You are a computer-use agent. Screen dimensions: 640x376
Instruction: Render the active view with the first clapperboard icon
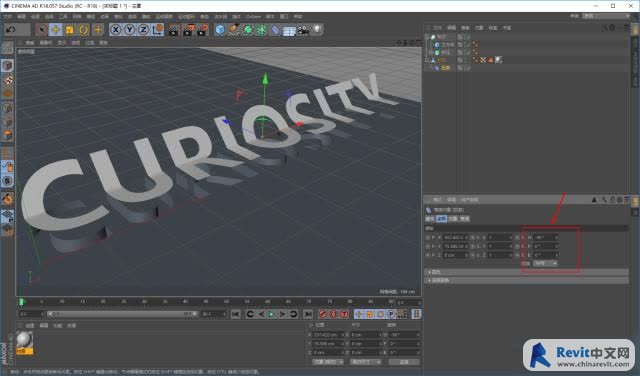[x=173, y=30]
